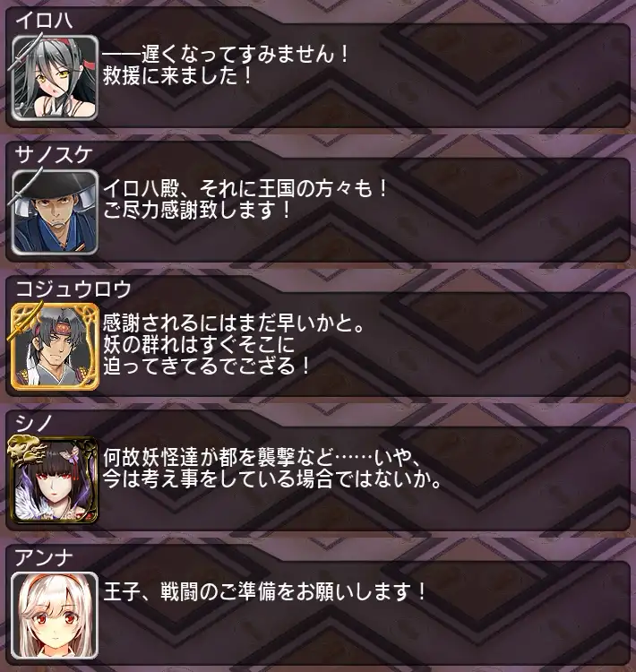This screenshot has height=672, width=636.
Task: Select the line 救援に来ました！
Action: (x=177, y=76)
